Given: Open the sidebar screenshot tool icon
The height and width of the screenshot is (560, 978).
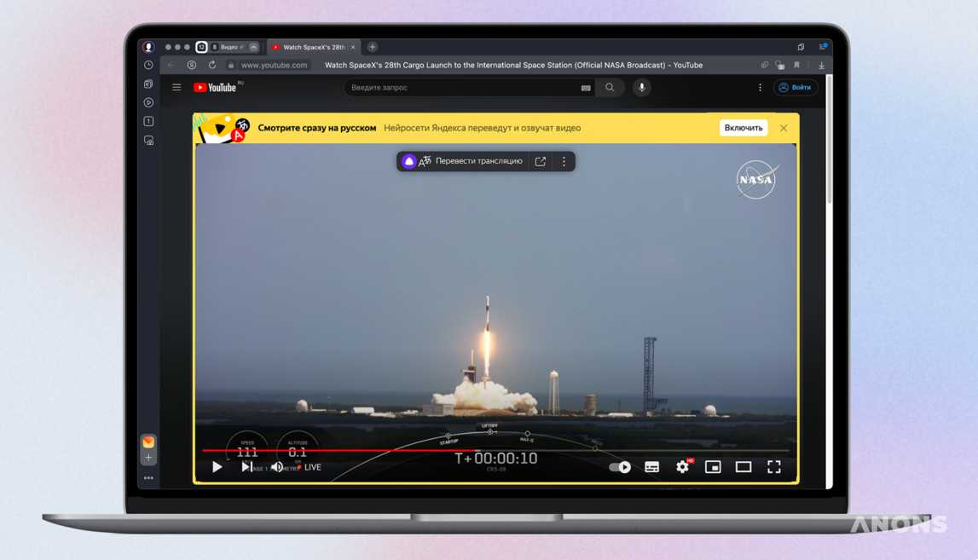Looking at the screenshot, I should (x=148, y=141).
